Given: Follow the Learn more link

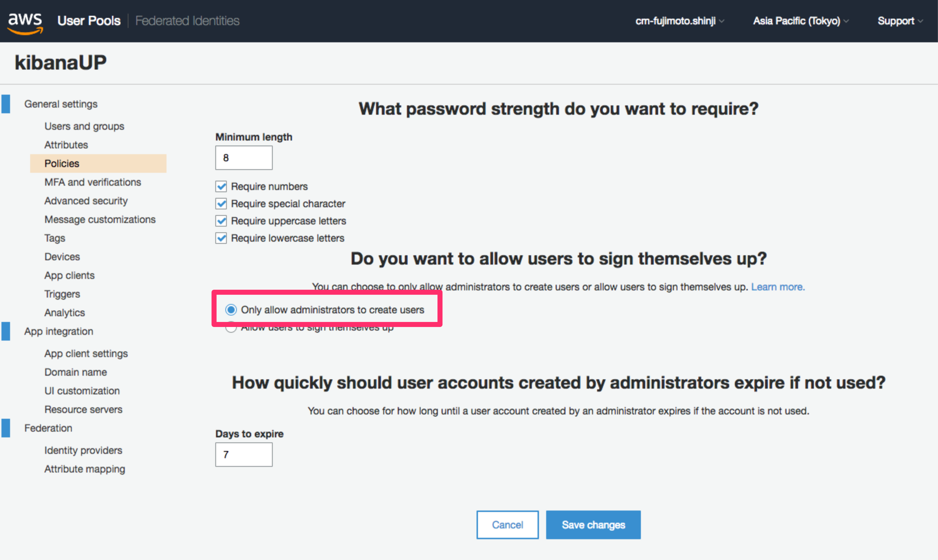Looking at the screenshot, I should coord(778,287).
